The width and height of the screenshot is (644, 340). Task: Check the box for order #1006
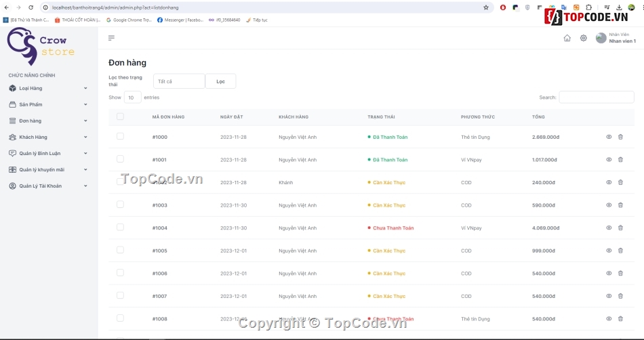120,272
